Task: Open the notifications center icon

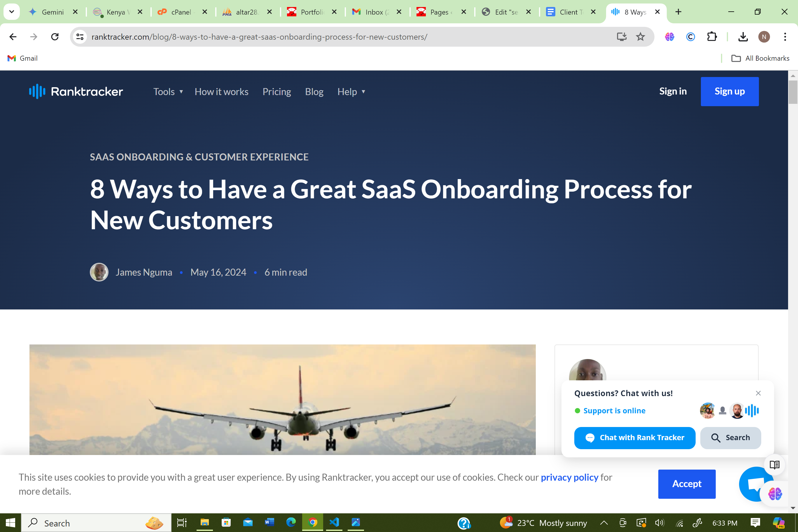Action: pyautogui.click(x=755, y=523)
